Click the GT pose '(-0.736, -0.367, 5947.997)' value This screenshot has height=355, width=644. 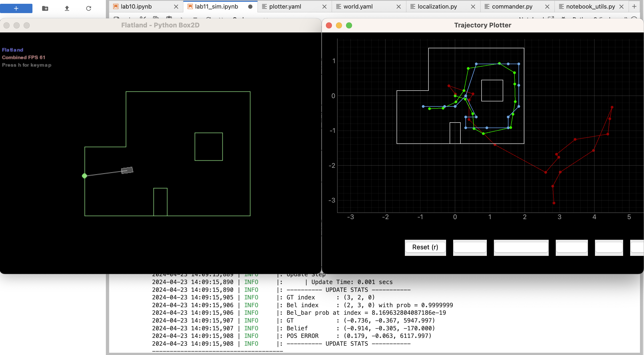click(389, 321)
